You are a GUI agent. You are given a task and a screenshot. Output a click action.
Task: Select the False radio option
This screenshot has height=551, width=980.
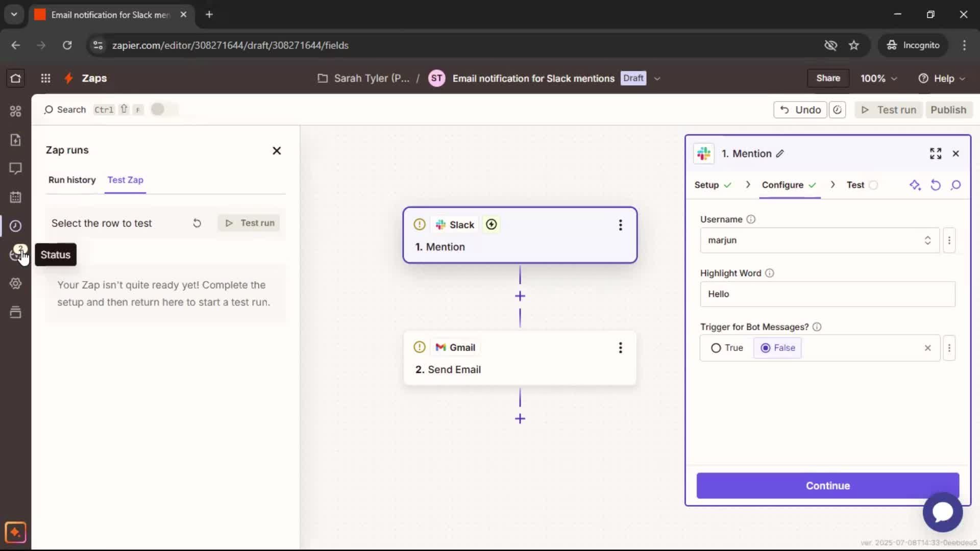coord(777,348)
